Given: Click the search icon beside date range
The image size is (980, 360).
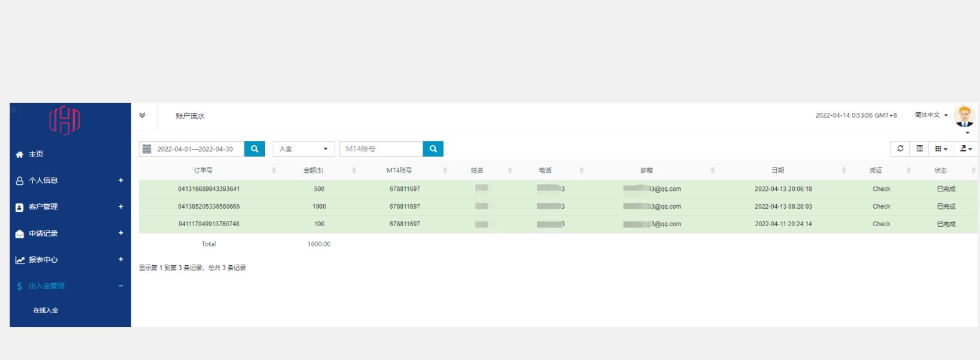Looking at the screenshot, I should (x=255, y=149).
